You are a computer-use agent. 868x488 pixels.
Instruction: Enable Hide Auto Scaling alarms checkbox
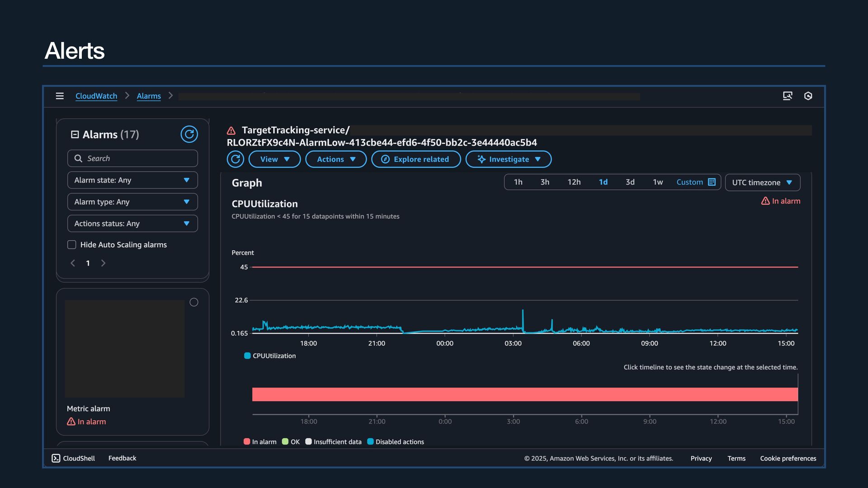pos(71,244)
